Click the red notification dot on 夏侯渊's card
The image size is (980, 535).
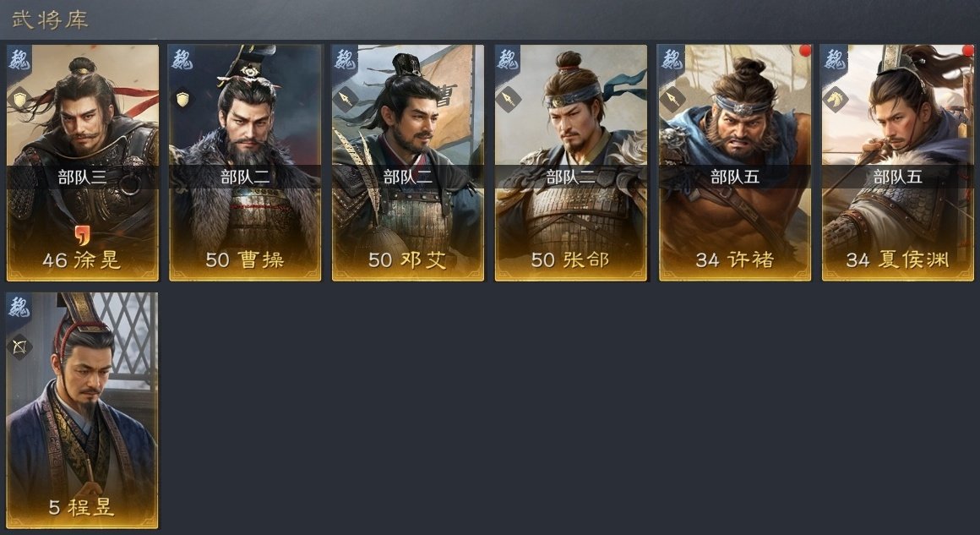[x=969, y=49]
